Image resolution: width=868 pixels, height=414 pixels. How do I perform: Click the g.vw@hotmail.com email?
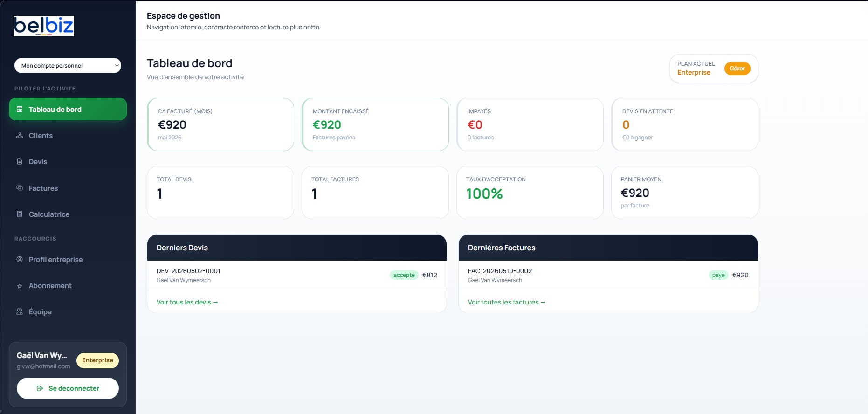pos(43,366)
